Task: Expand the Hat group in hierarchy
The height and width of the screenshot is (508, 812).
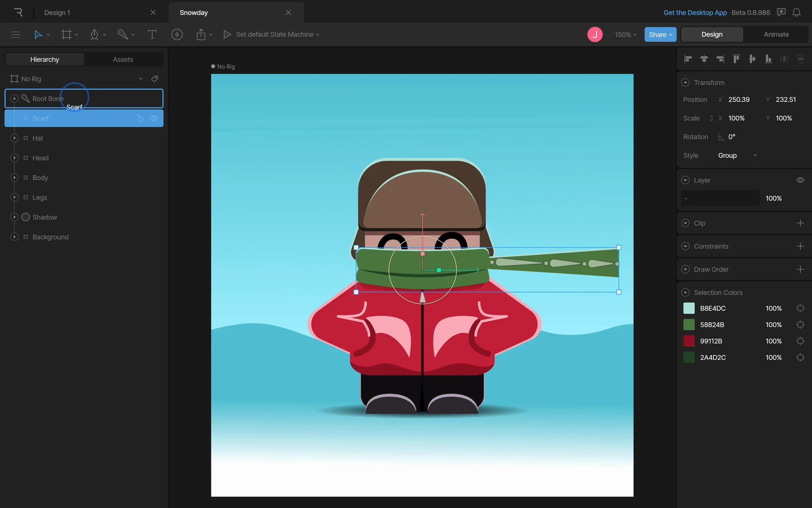Action: pyautogui.click(x=14, y=138)
